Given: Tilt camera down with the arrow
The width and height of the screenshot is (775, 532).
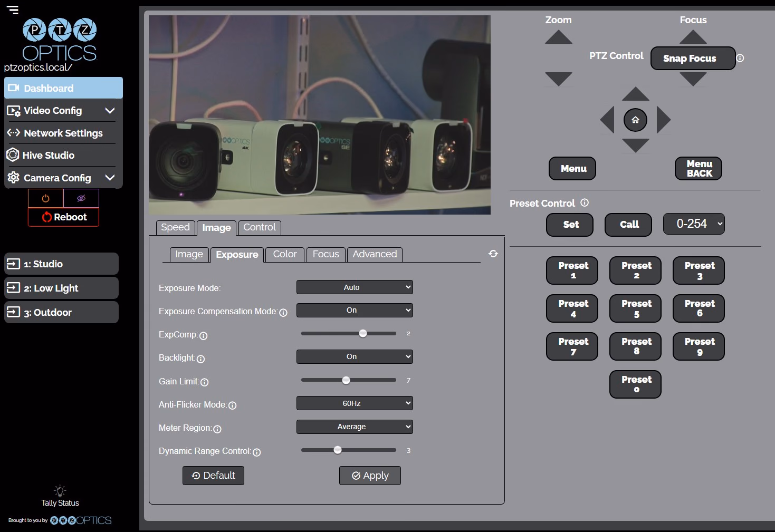Looking at the screenshot, I should (635, 146).
